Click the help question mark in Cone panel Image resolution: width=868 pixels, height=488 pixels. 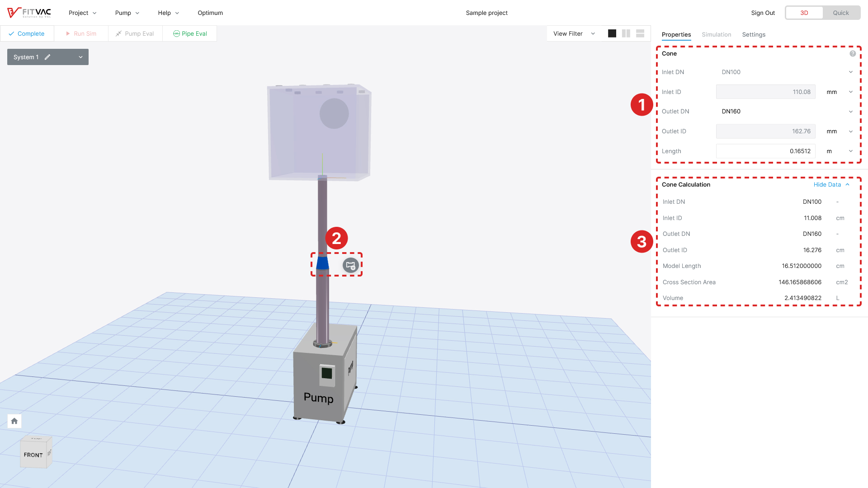point(853,53)
